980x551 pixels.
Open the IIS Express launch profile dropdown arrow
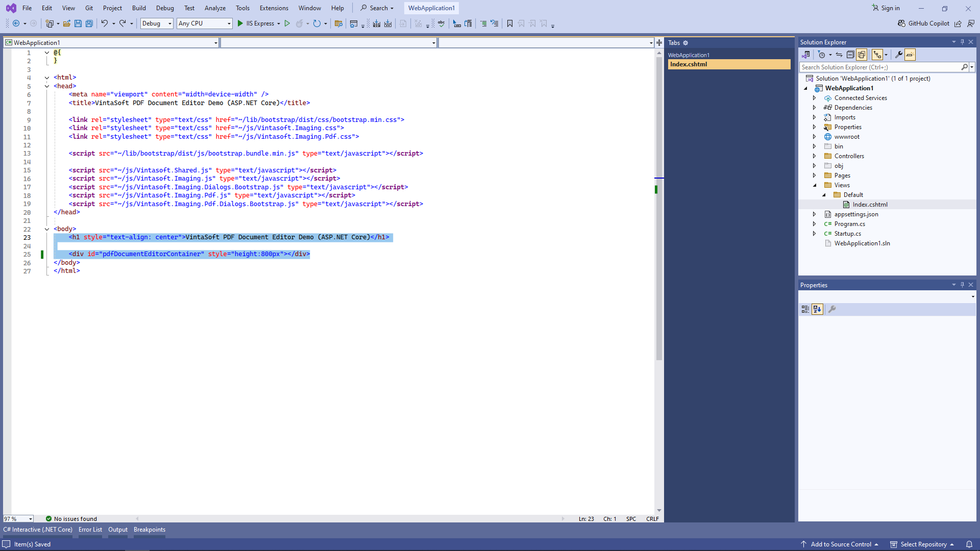pyautogui.click(x=279, y=23)
